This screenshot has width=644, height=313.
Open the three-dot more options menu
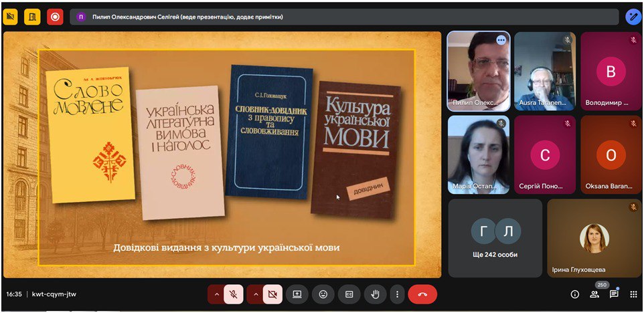(x=398, y=294)
